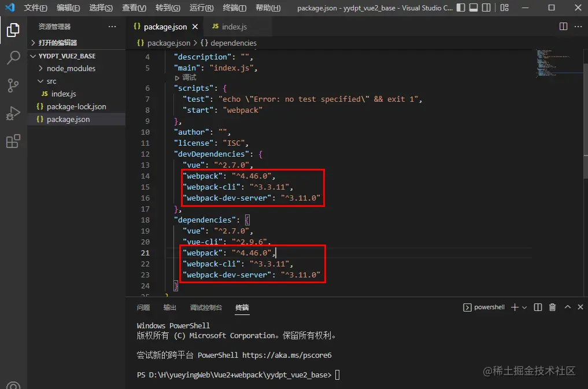The height and width of the screenshot is (389, 588).
Task: Open the customize layout icon in title bar
Action: tap(504, 8)
